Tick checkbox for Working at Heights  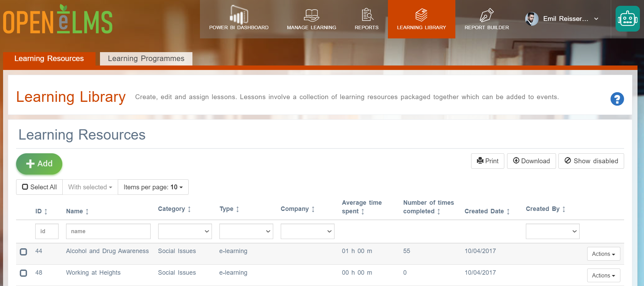[x=23, y=273]
